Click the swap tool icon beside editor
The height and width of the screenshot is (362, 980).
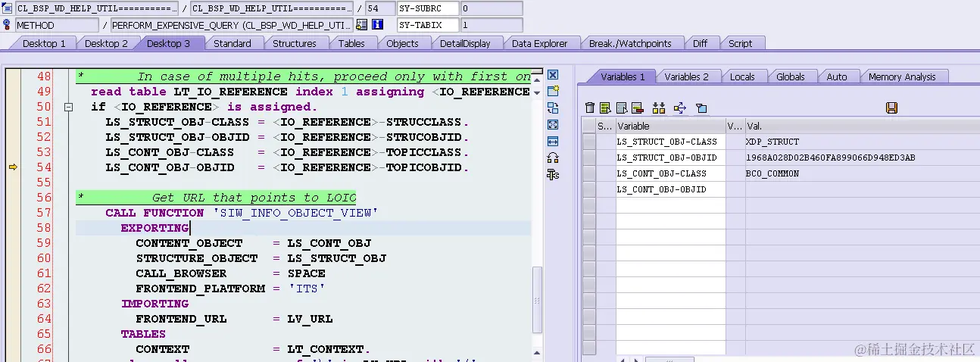pyautogui.click(x=553, y=108)
